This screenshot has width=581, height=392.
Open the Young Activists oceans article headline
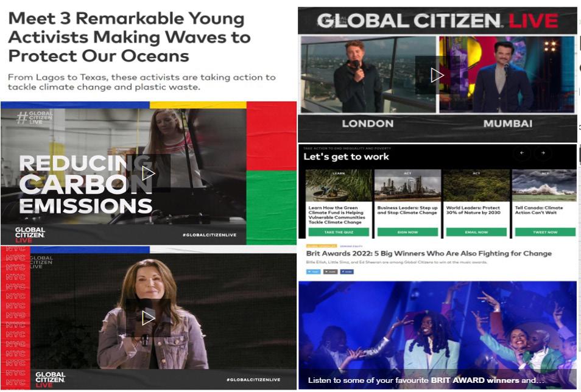point(130,37)
